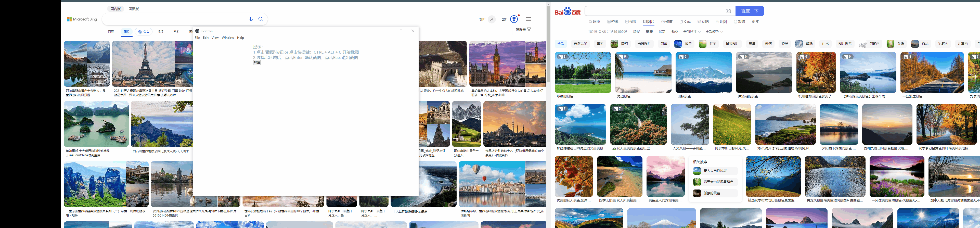
Task: Open the Baidu 知道 tab
Action: click(667, 22)
